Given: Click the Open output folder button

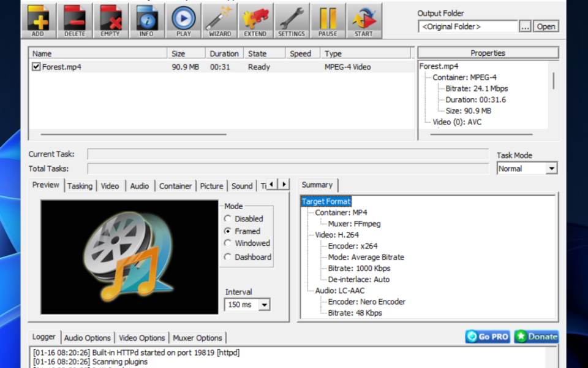Looking at the screenshot, I should 546,26.
